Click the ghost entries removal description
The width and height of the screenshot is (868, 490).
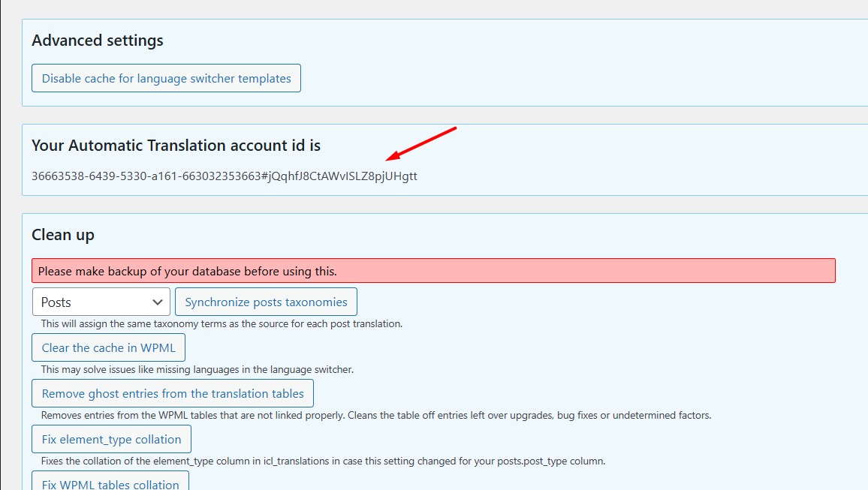coord(375,415)
